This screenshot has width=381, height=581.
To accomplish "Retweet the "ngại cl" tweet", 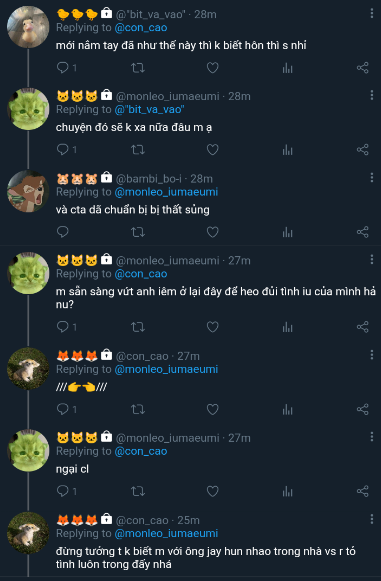I will tap(138, 491).
